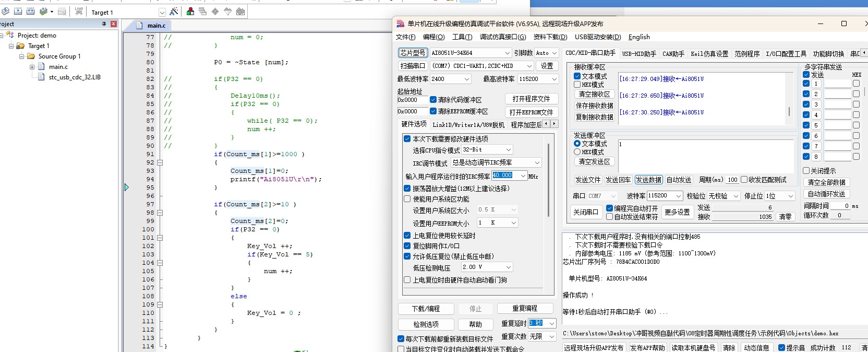This screenshot has height=352, width=868.
Task: Expand main.c node in project tree
Action: pyautogui.click(x=32, y=67)
